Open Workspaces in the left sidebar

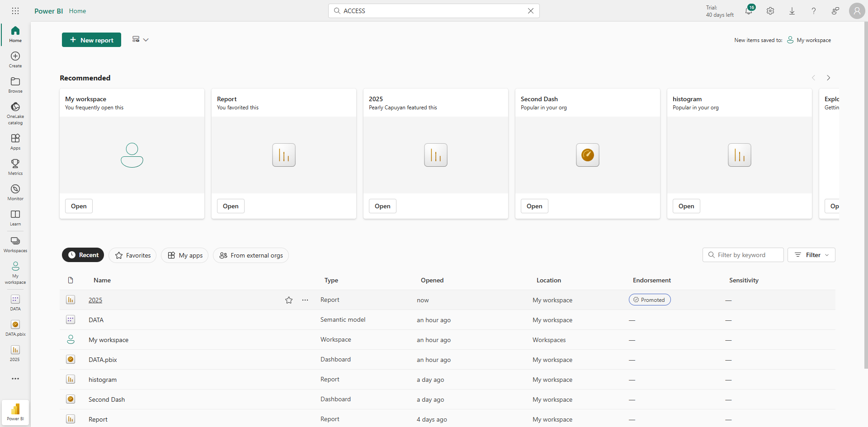15,244
